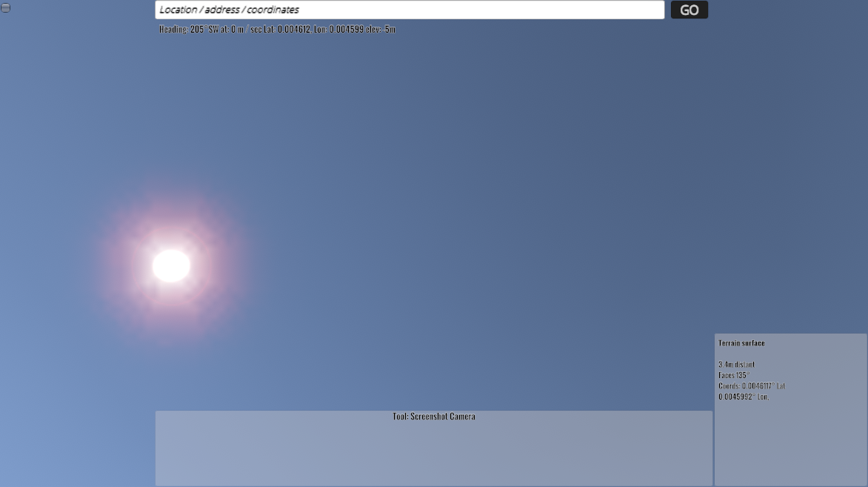Viewport: 868px width, 487px height.
Task: Click the Tool: Screenshot Camera label
Action: tap(434, 417)
